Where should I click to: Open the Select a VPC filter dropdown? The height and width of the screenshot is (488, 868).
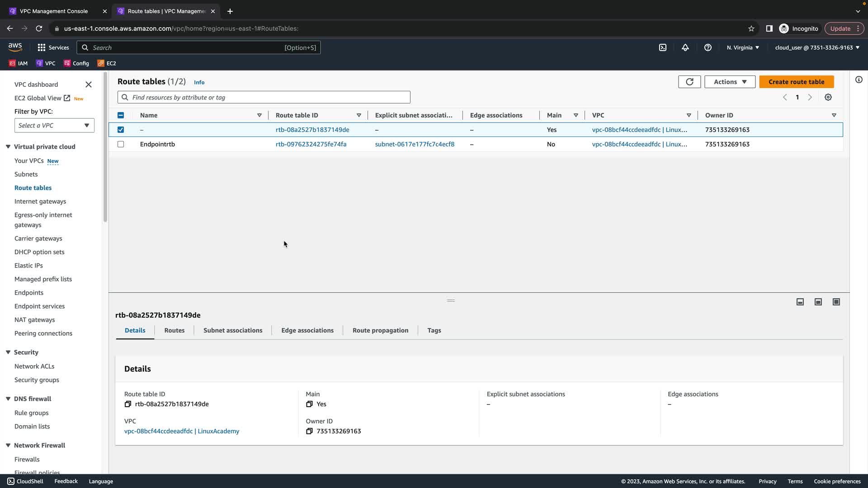click(54, 125)
